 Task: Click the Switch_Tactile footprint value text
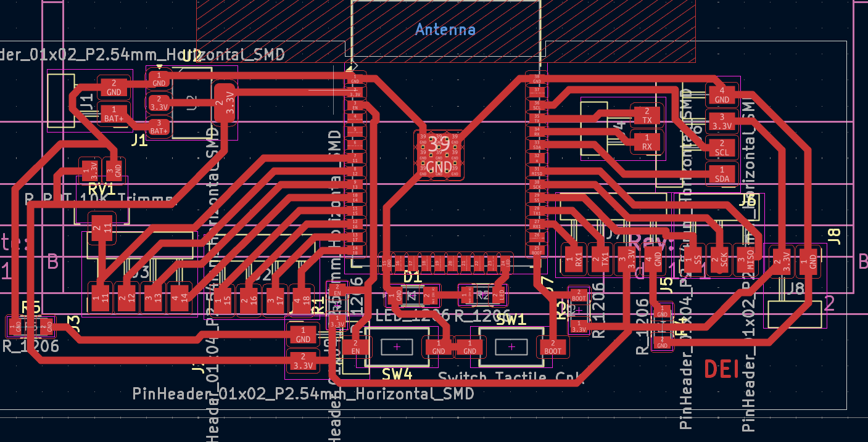coord(511,377)
